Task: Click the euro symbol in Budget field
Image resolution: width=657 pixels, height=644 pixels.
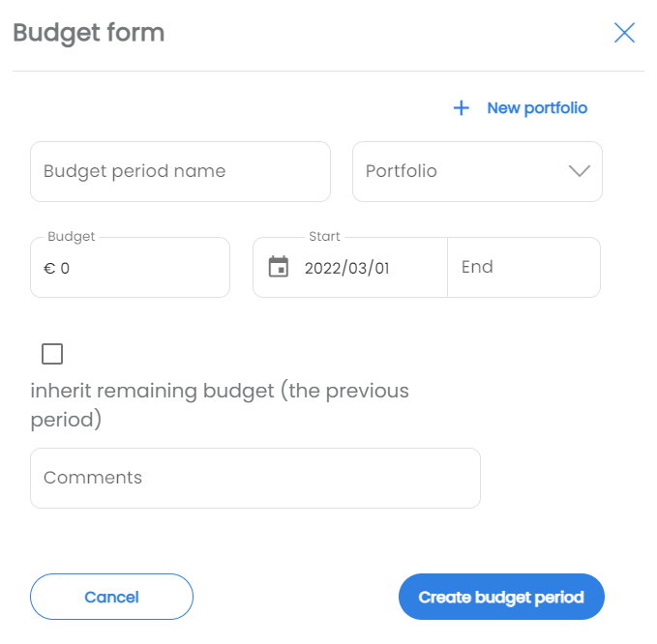Action: pos(49,268)
